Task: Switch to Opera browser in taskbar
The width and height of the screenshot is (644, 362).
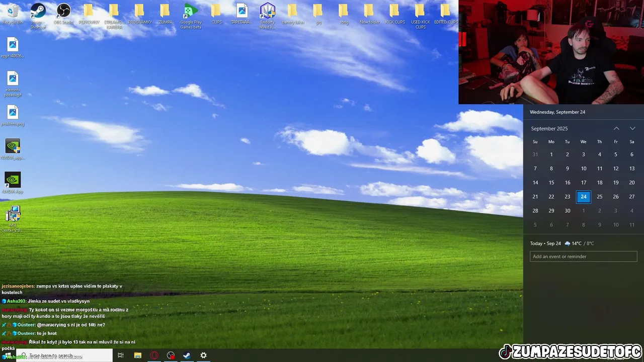Action: pyautogui.click(x=154, y=355)
